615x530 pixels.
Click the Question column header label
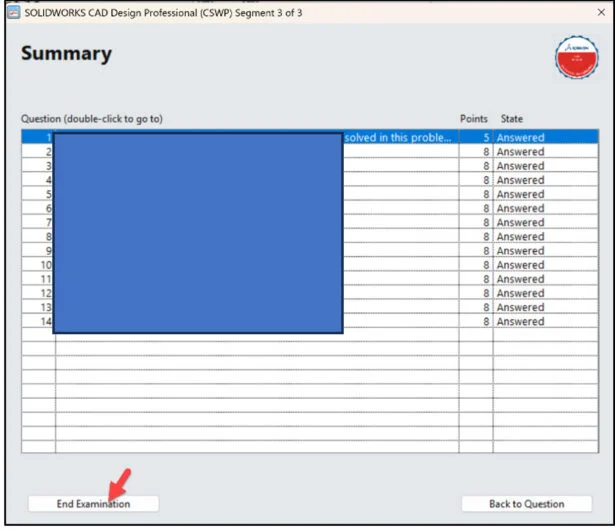click(92, 119)
